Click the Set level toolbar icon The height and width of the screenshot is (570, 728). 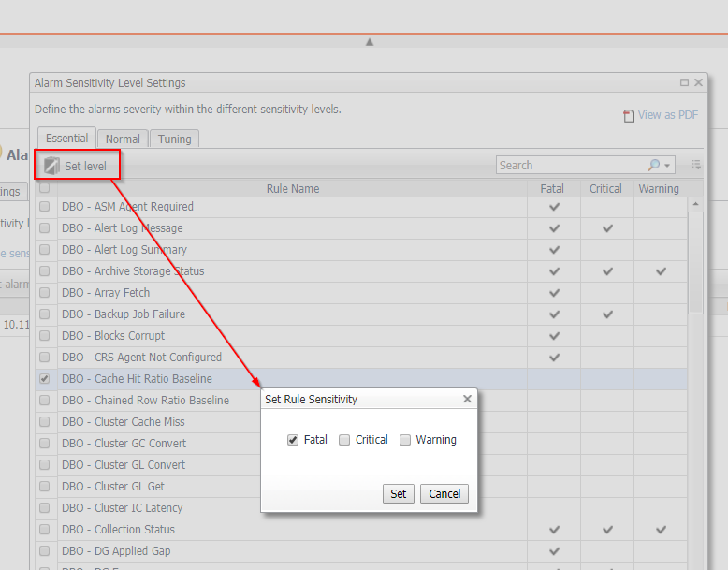[51, 166]
